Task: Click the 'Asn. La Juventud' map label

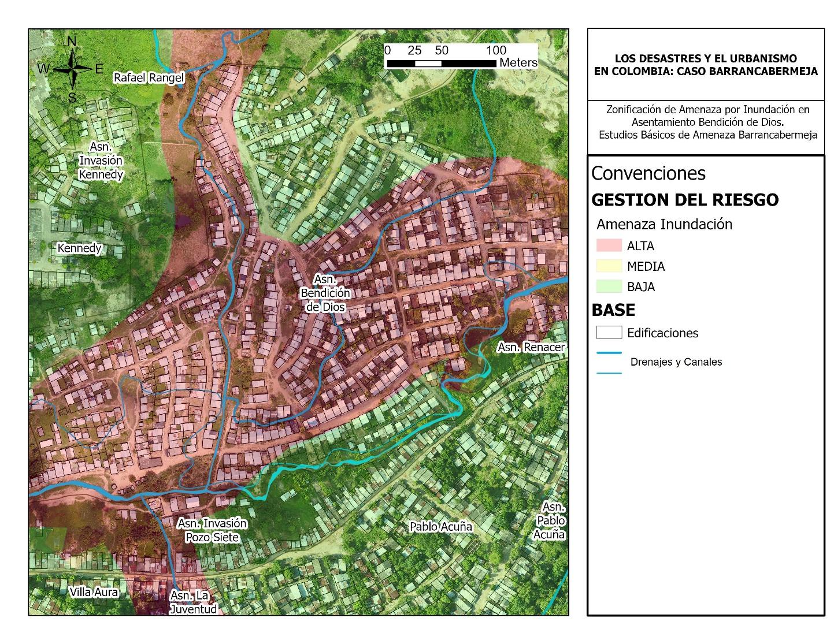Action: (193, 602)
